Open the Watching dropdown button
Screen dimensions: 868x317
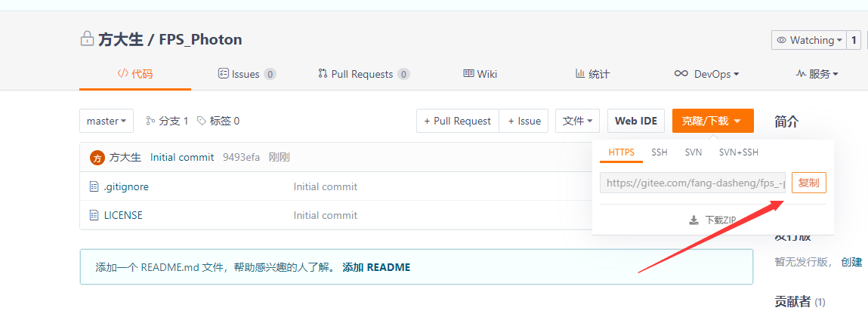point(809,41)
